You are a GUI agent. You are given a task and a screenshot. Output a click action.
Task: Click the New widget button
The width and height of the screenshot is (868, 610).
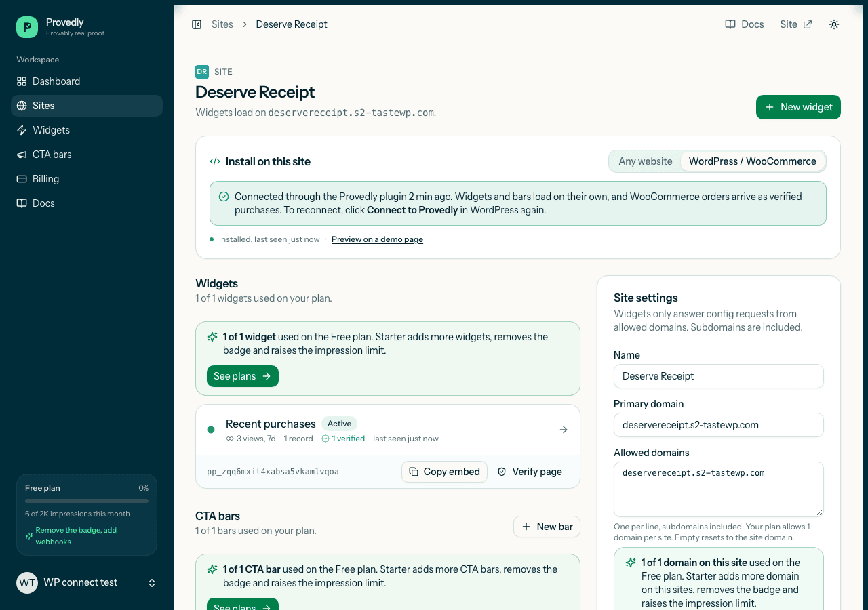click(798, 107)
